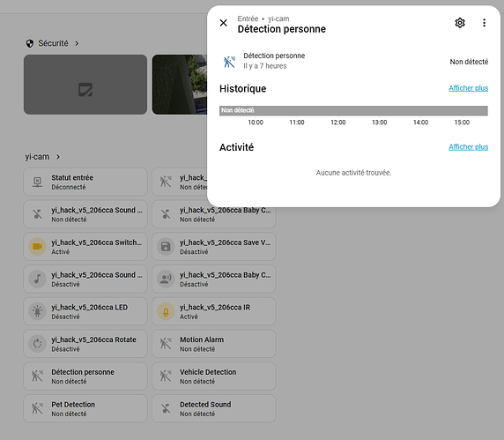
Task: Close the Détection personne dialog
Action: pyautogui.click(x=224, y=23)
